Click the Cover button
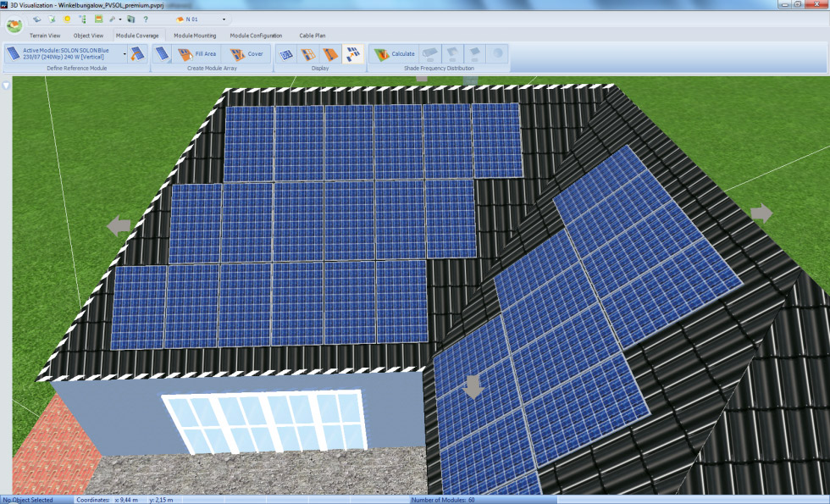The image size is (830, 504). click(x=246, y=54)
